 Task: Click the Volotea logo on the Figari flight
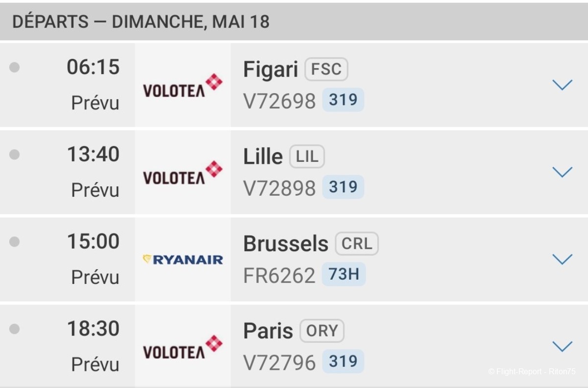183,85
